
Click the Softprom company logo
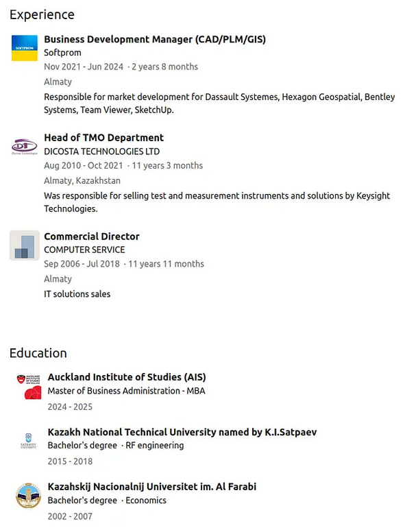[25, 48]
